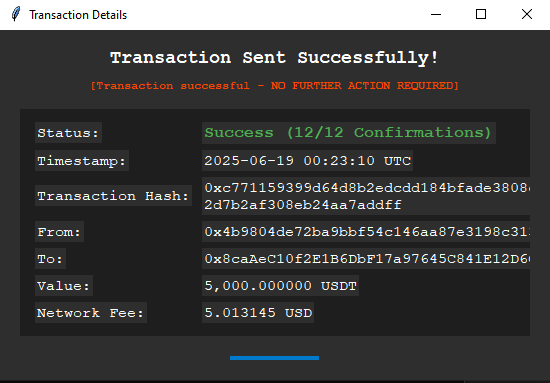Screen dimensions: 550x383
Task: Click the Transaction Hash: label
Action: click(113, 196)
